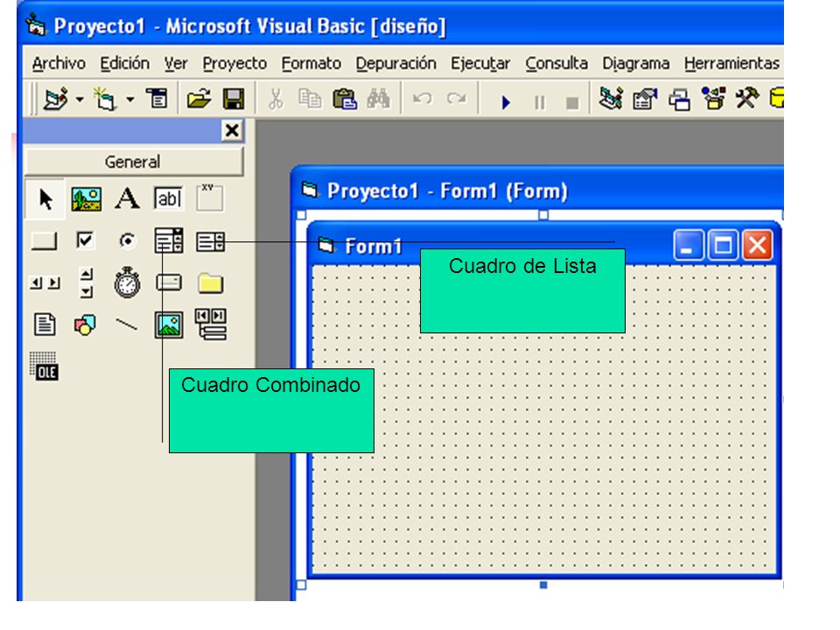
Task: Click the Add Form toolbar icon
Action: tap(104, 99)
